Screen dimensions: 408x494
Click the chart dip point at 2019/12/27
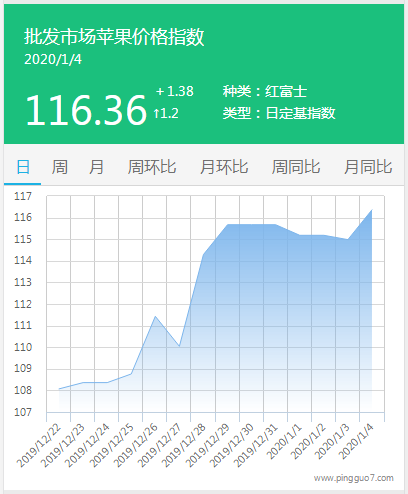coord(179,346)
